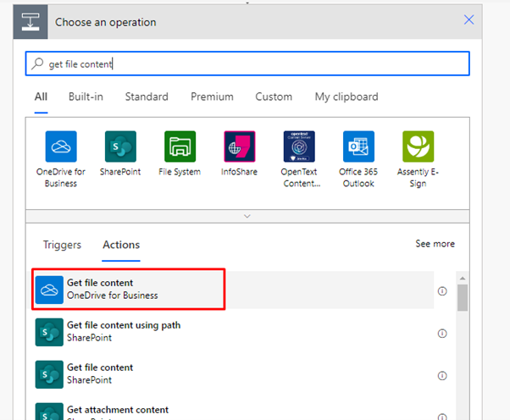Select the Custom tab
The height and width of the screenshot is (420, 510).
click(274, 97)
